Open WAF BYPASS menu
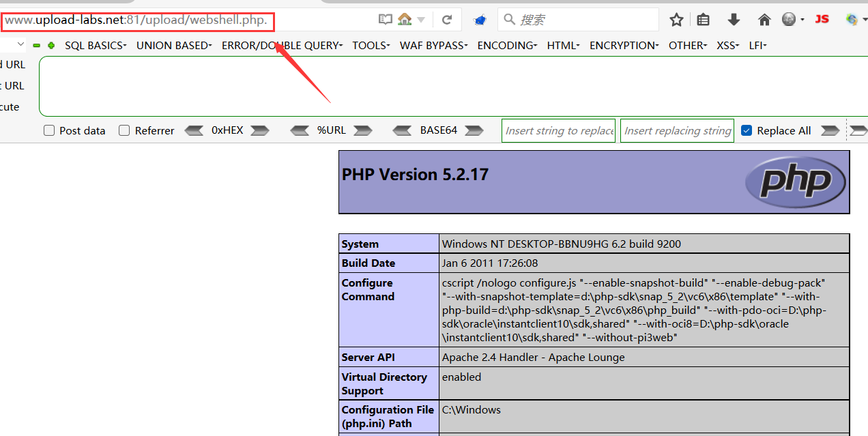Screen dimensions: 868x436 click(x=434, y=46)
